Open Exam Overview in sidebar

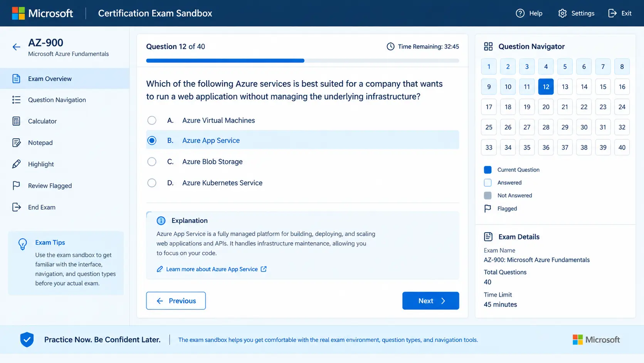click(65, 79)
